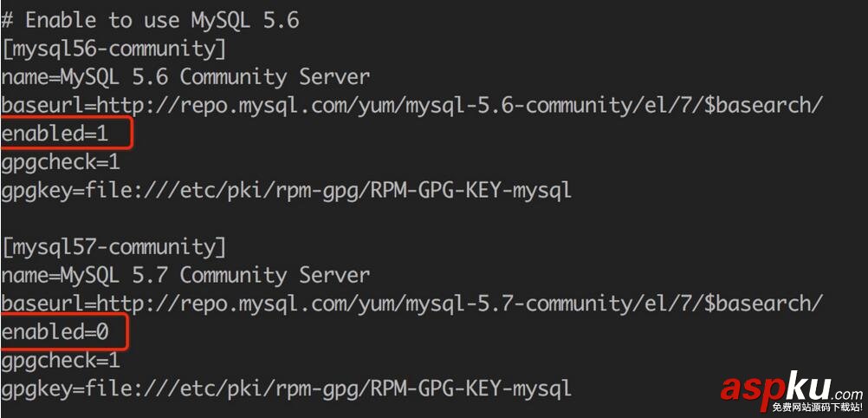Open the mysql-5.7-community repo baseurl
Viewport: 868px width, 418px height.
point(411,304)
